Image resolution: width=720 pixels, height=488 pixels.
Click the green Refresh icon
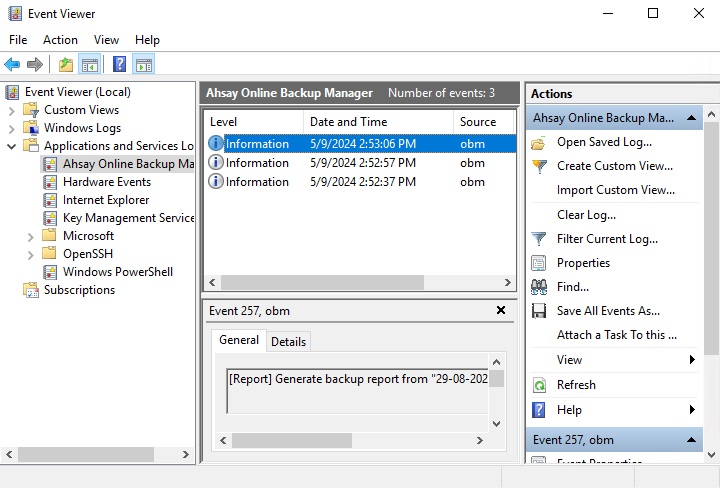[539, 385]
